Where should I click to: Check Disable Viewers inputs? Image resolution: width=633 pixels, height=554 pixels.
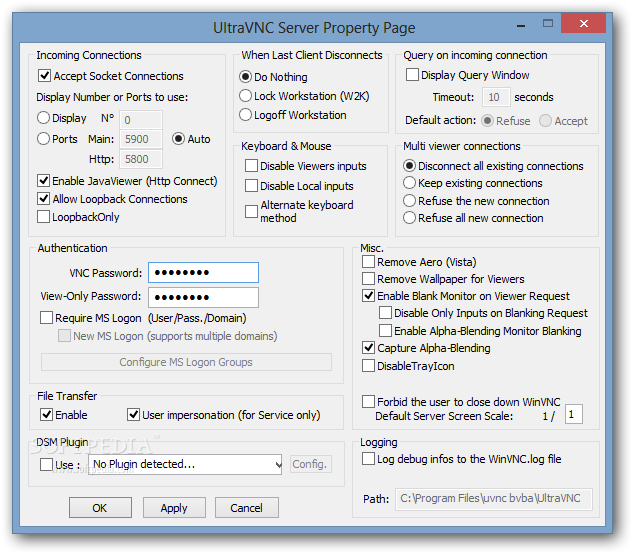(x=251, y=166)
